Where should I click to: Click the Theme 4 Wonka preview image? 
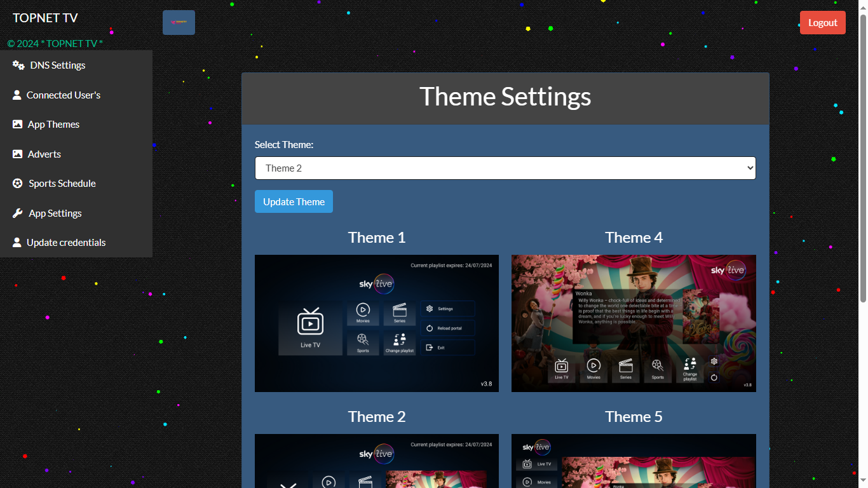tap(634, 323)
